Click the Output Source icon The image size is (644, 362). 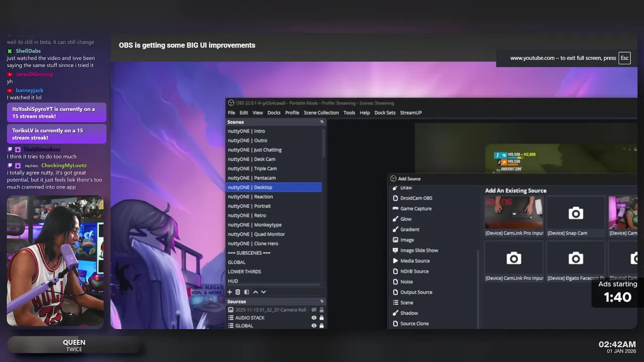click(395, 292)
